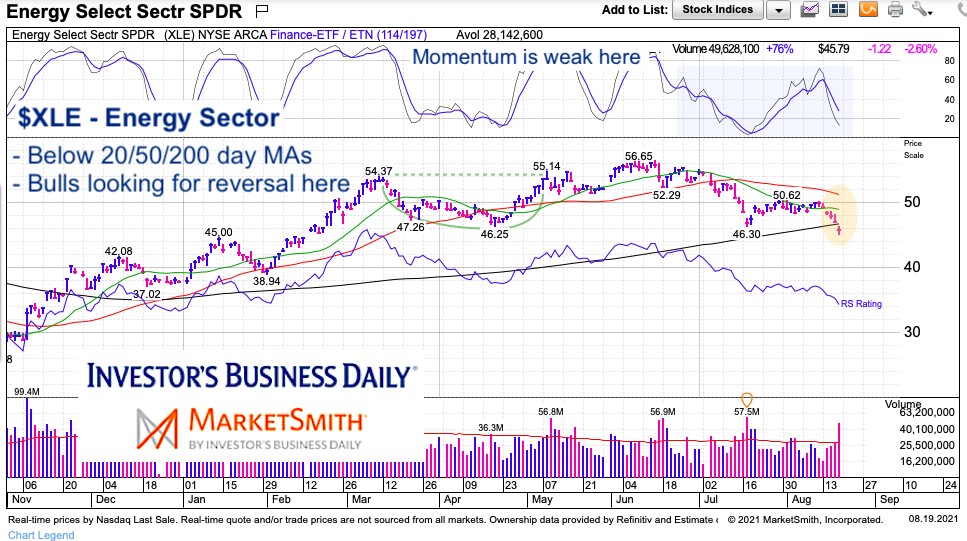Flag the Energy Select Sectr SPDR stock
This screenshot has width=967, height=541.
262,10
